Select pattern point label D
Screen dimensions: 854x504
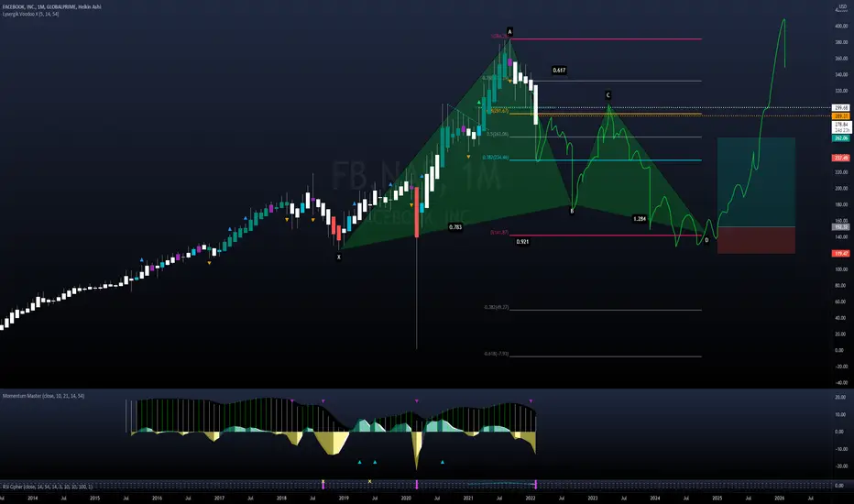coord(707,240)
